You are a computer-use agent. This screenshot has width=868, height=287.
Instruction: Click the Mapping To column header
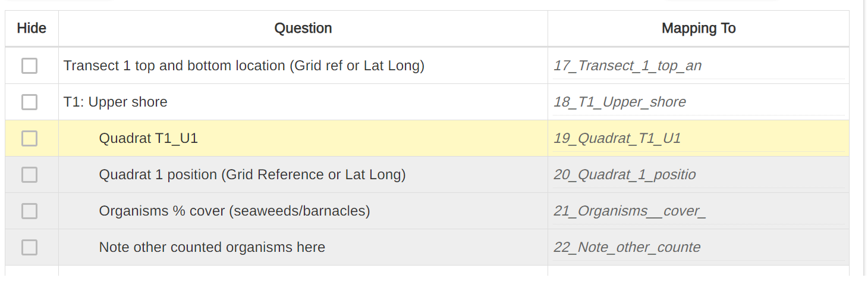point(699,29)
